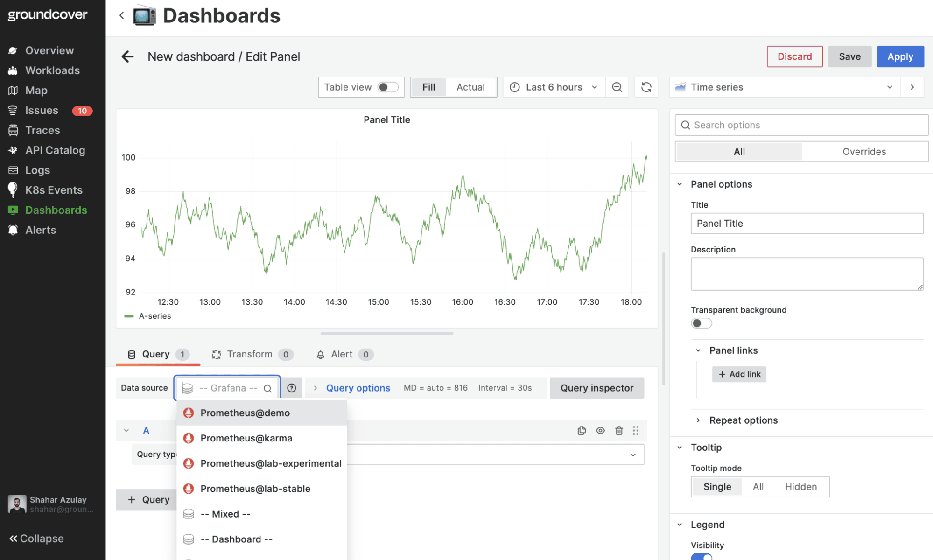
Task: Switch to the Overrides tab
Action: click(x=864, y=151)
